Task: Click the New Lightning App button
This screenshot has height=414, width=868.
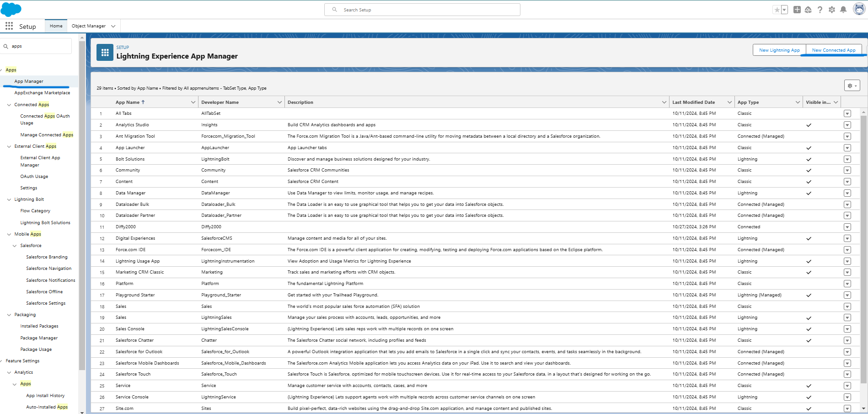Action: [x=779, y=50]
